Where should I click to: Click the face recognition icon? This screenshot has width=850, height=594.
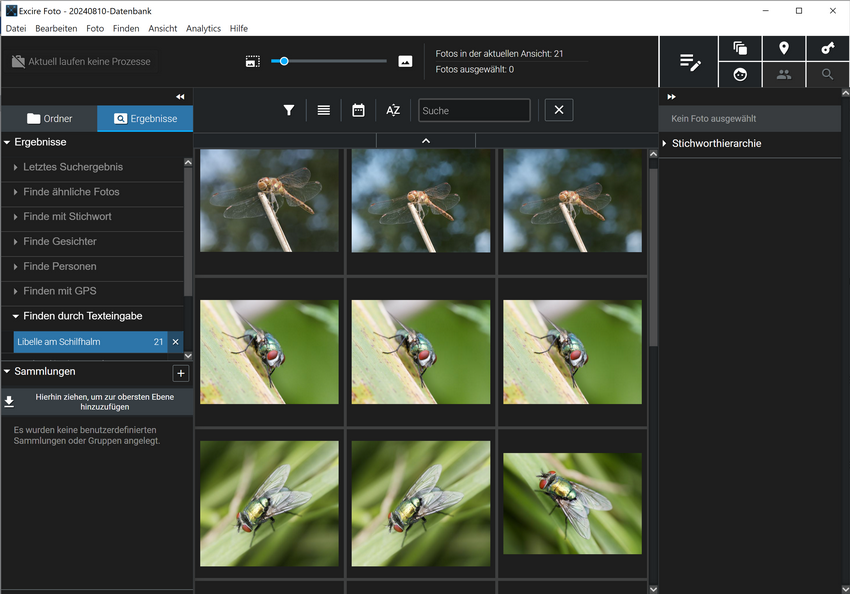point(740,75)
